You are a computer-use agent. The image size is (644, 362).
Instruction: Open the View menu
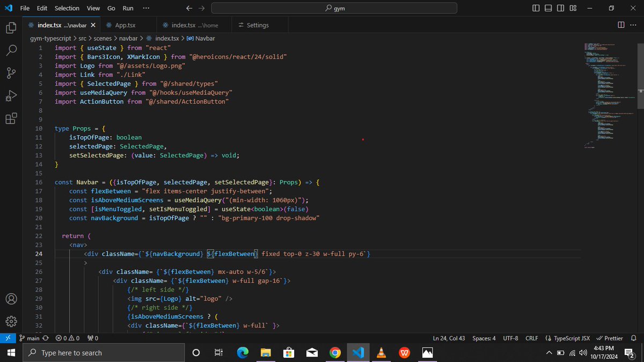[x=93, y=9]
